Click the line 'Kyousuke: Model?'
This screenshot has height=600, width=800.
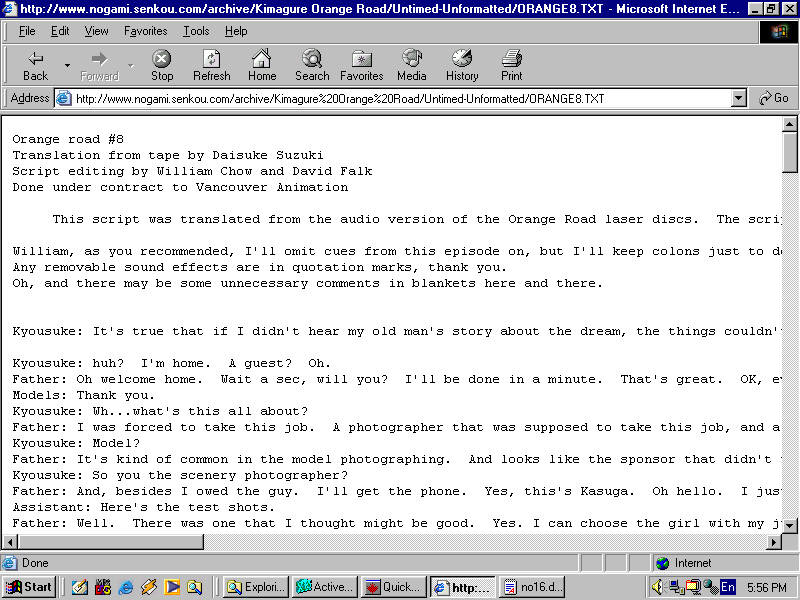(x=76, y=443)
